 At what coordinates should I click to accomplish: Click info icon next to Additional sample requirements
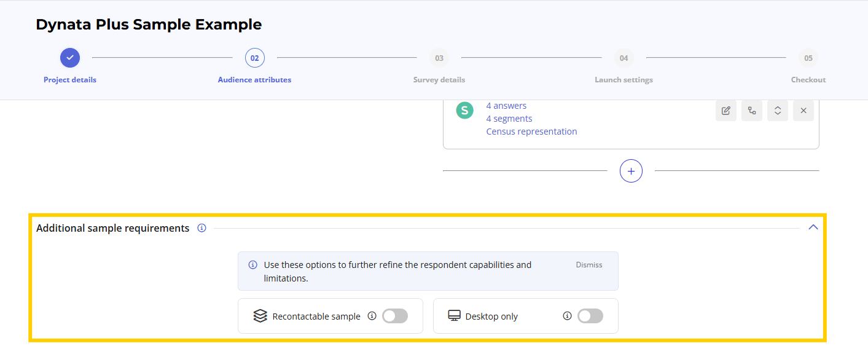[201, 228]
